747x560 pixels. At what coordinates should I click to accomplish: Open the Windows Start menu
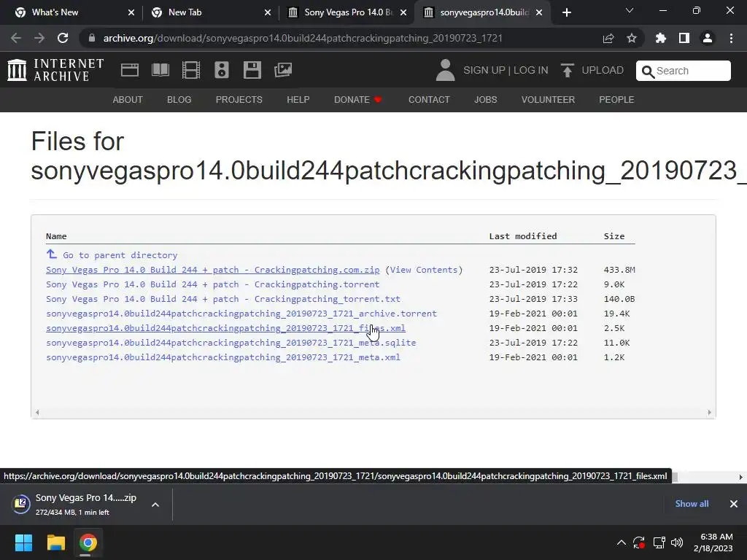pos(23,542)
